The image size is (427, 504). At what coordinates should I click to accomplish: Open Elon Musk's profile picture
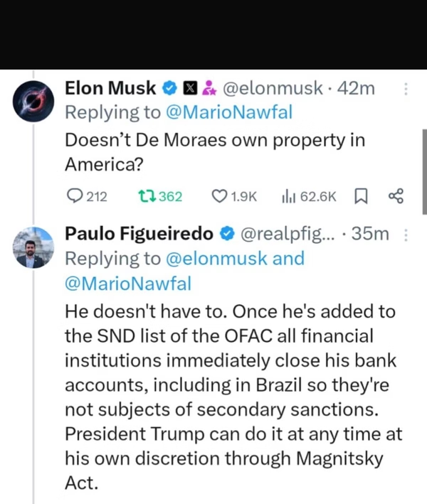[x=33, y=101]
